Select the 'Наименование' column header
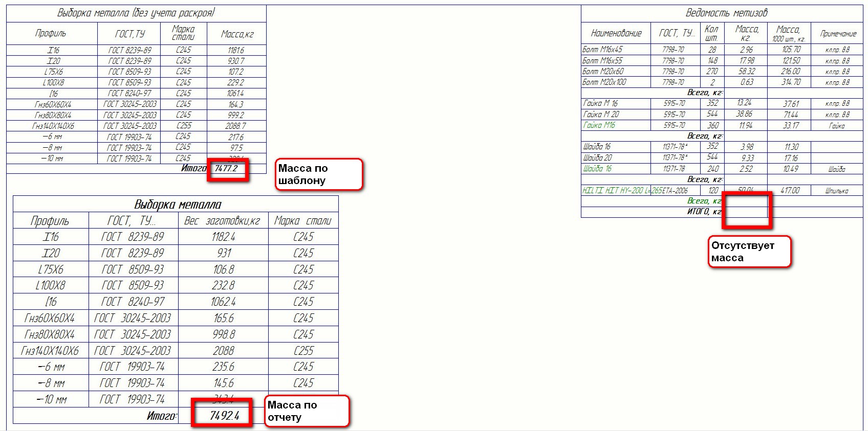This screenshot has height=431, width=868. click(x=616, y=33)
